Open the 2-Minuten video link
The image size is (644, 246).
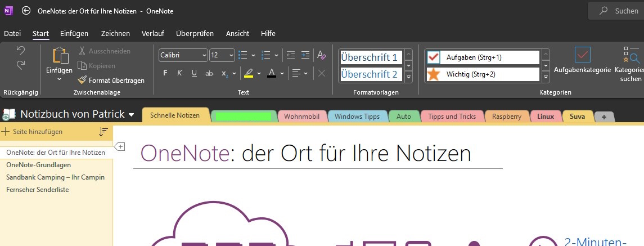click(x=595, y=241)
